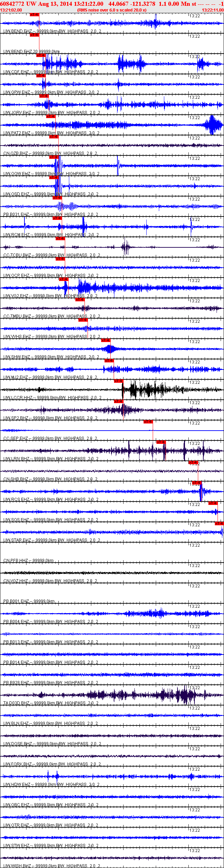The width and height of the screenshot is (224, 868).
Task: Click the 'PB.B014.EHZ' station label
Action: (16, 662)
